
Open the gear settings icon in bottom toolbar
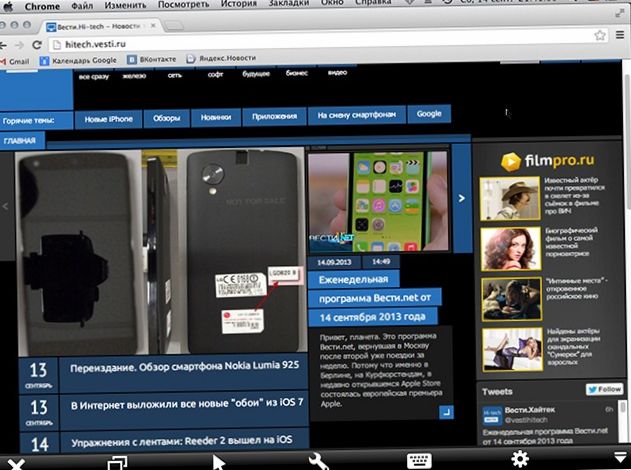[x=520, y=459]
